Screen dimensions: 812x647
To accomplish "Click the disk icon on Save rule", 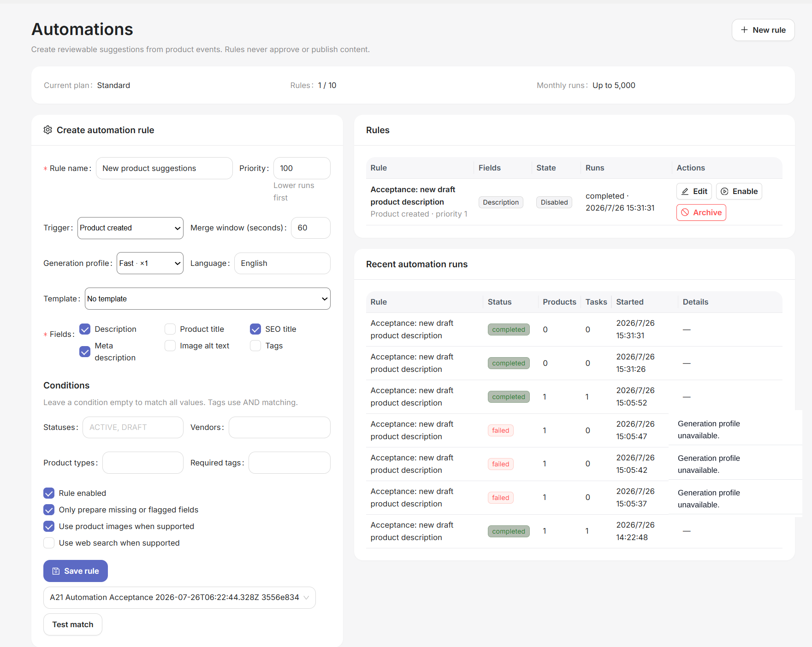I will point(56,571).
